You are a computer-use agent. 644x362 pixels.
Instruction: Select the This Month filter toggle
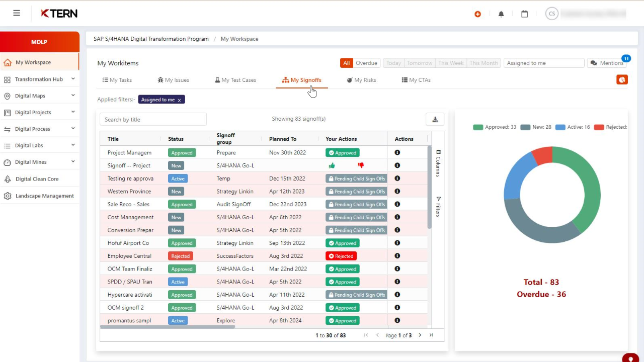coord(483,63)
